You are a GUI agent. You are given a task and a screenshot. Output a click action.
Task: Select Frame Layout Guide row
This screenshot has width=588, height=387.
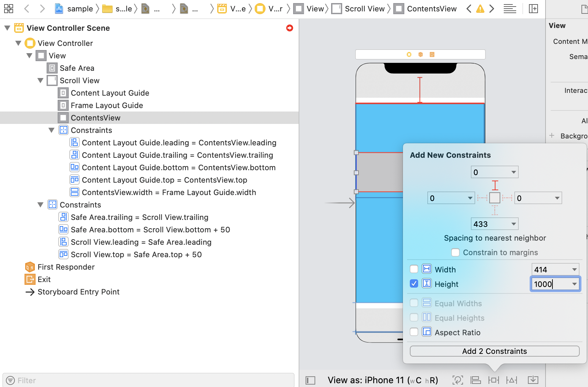[101, 105]
